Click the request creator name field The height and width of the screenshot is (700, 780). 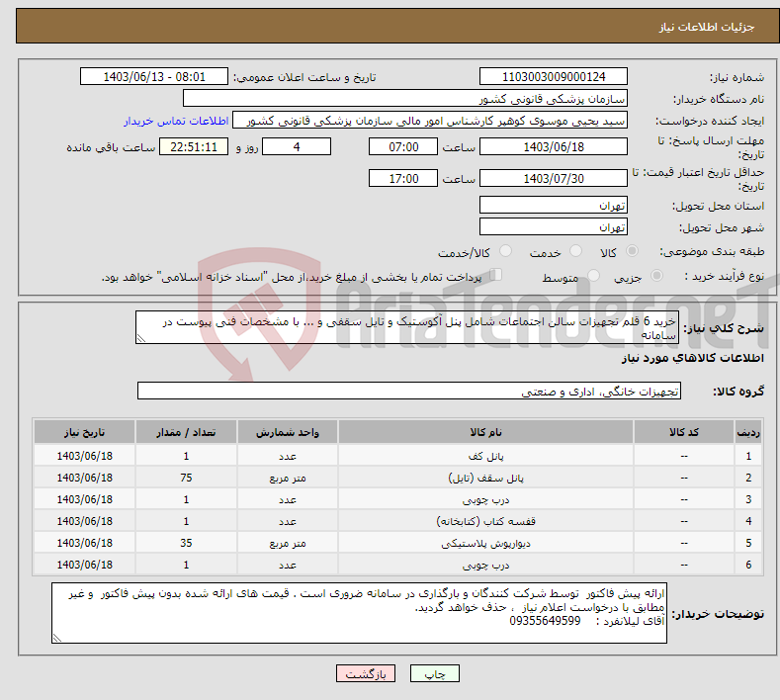[x=430, y=121]
